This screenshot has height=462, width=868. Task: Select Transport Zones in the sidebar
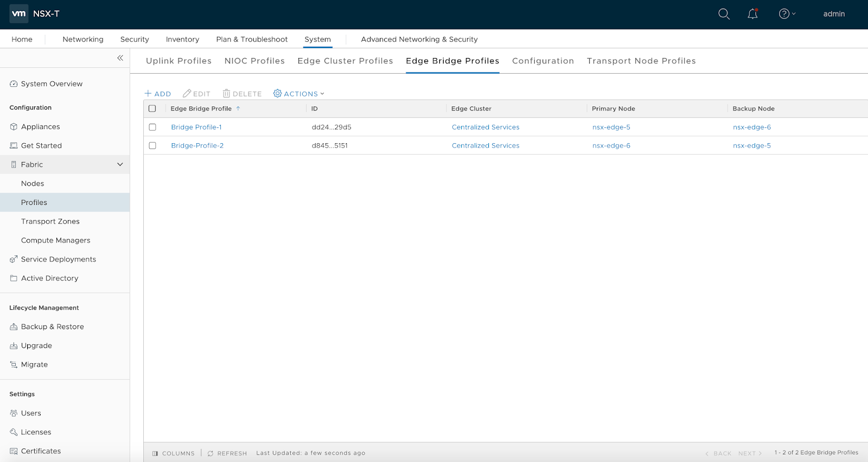pyautogui.click(x=50, y=222)
